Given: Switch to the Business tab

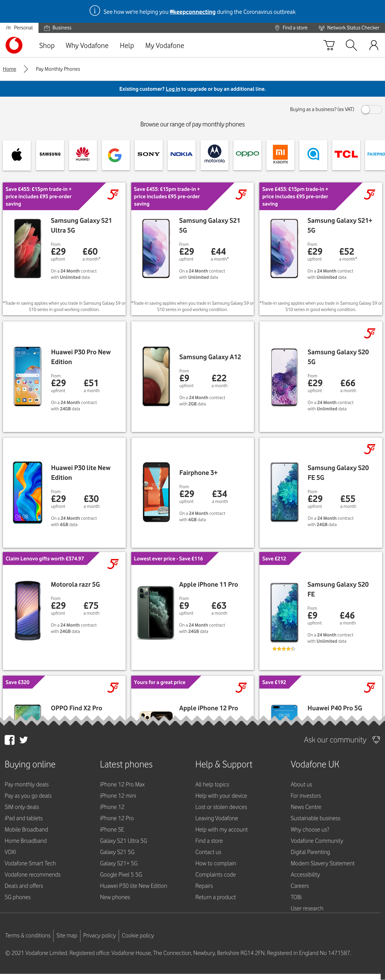Looking at the screenshot, I should (x=58, y=28).
